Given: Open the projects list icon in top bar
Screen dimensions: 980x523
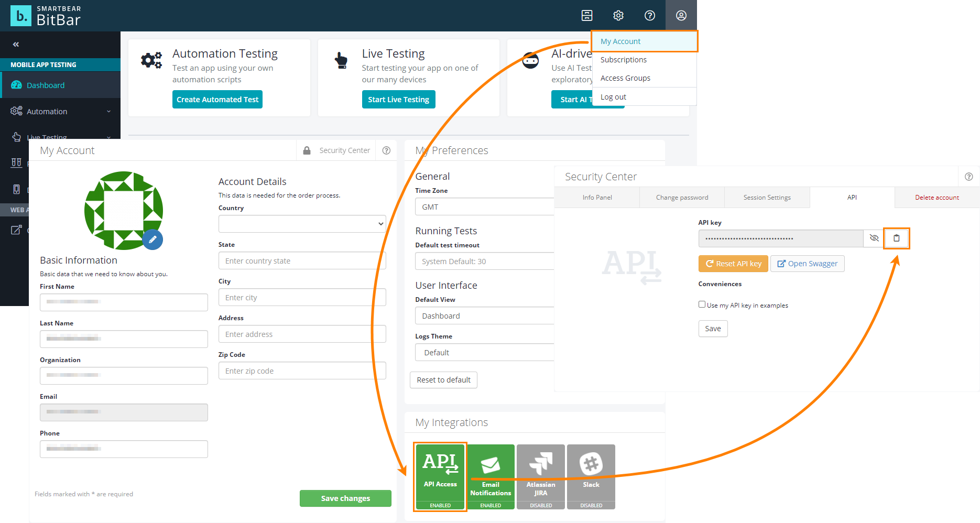Looking at the screenshot, I should (x=587, y=16).
